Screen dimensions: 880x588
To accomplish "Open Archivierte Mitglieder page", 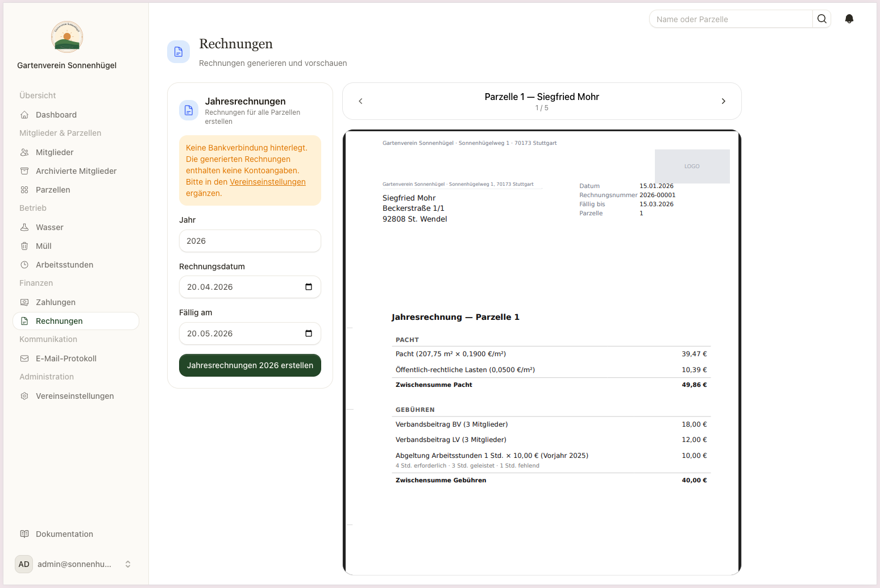I will [x=76, y=171].
